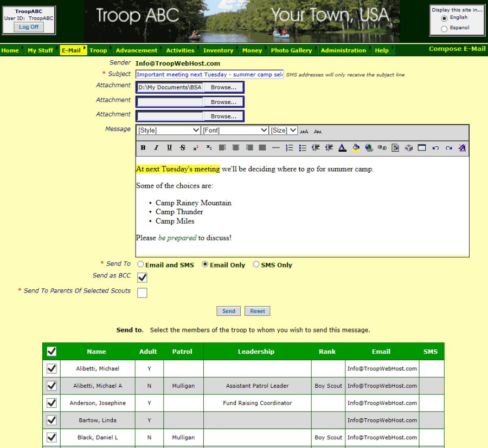The height and width of the screenshot is (448, 488).
Task: Insert a horizontal rule in the message
Action: pyautogui.click(x=276, y=148)
